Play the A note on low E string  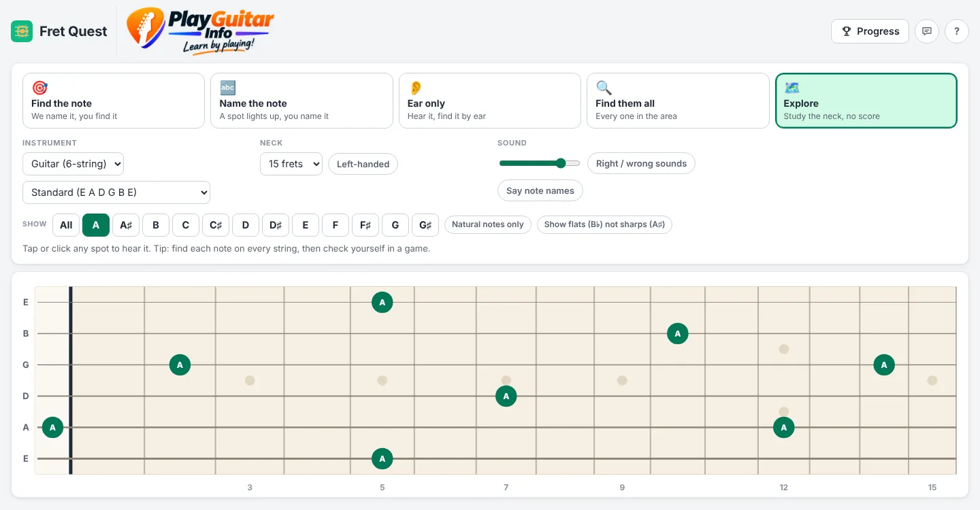pos(382,458)
